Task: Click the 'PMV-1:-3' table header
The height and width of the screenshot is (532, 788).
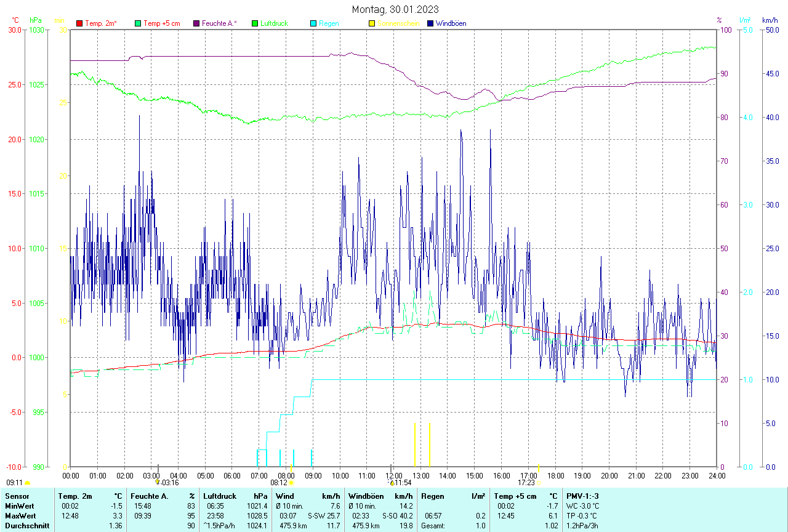Action: [582, 496]
